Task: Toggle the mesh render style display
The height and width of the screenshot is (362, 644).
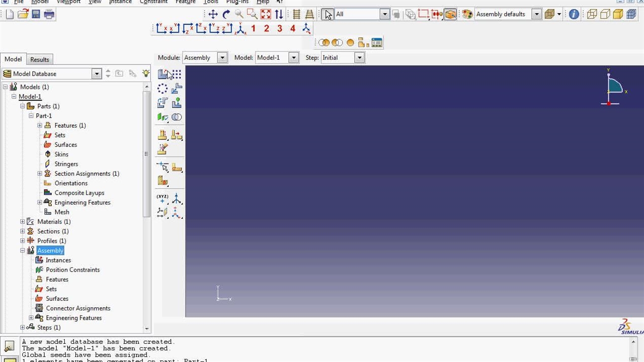Action: pyautogui.click(x=631, y=14)
